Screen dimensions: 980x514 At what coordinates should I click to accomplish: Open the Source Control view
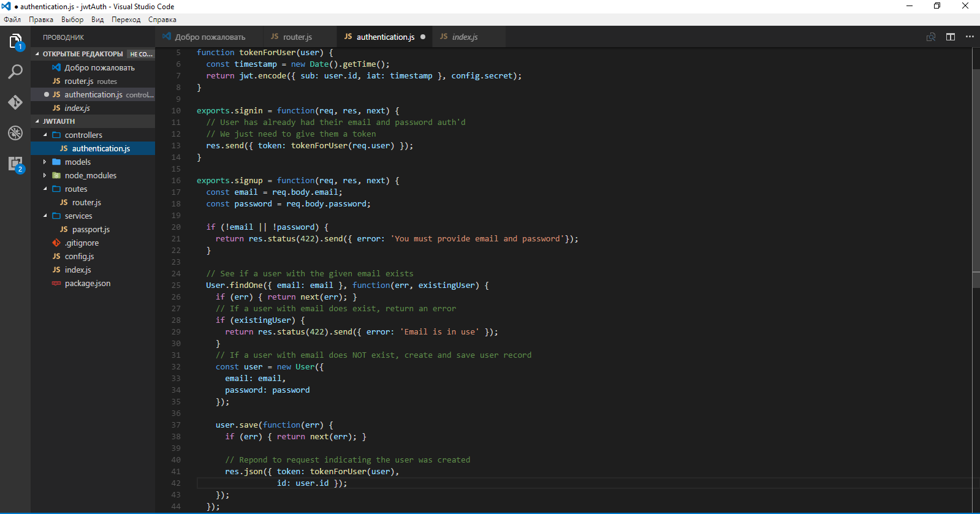pos(15,102)
